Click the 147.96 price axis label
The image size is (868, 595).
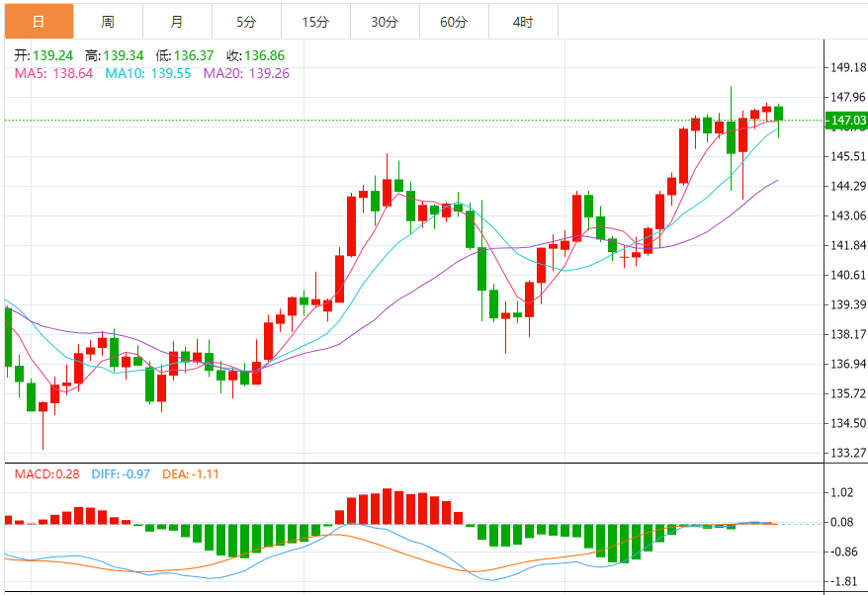848,98
